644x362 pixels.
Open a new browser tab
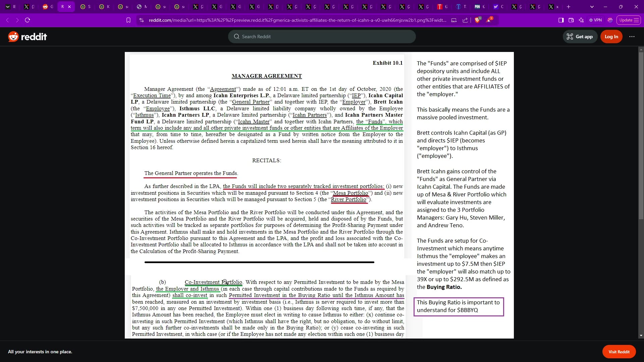tap(569, 7)
